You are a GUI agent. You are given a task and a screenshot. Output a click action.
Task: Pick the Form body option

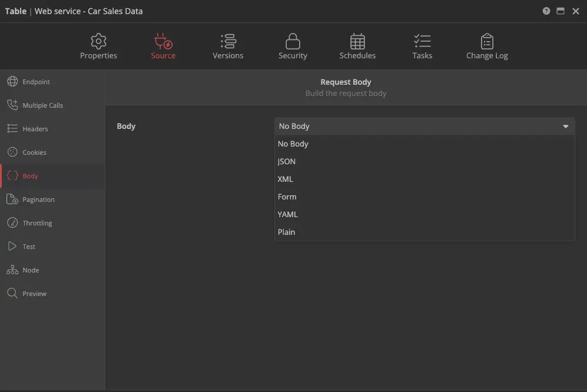[287, 197]
